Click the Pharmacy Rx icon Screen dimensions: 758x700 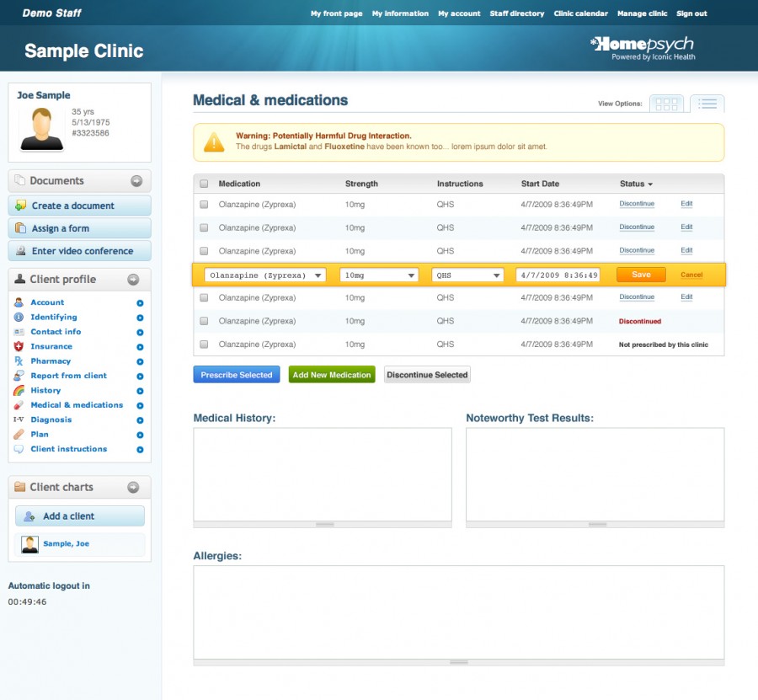[19, 361]
